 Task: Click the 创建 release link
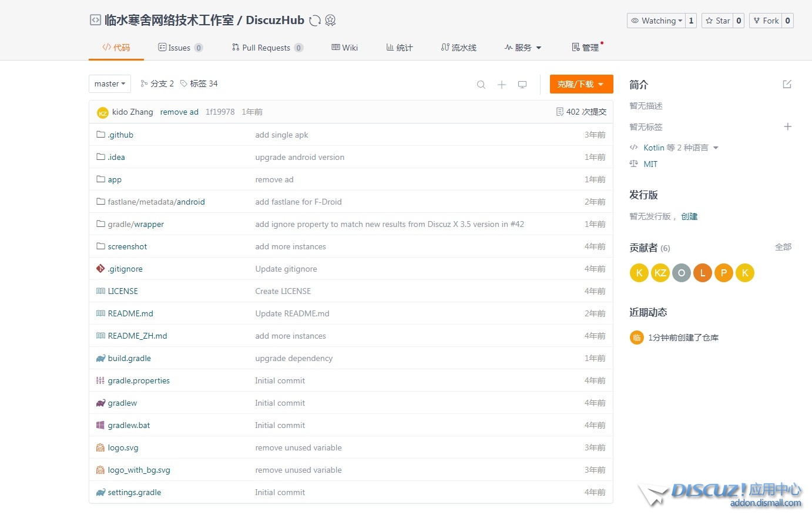click(689, 216)
